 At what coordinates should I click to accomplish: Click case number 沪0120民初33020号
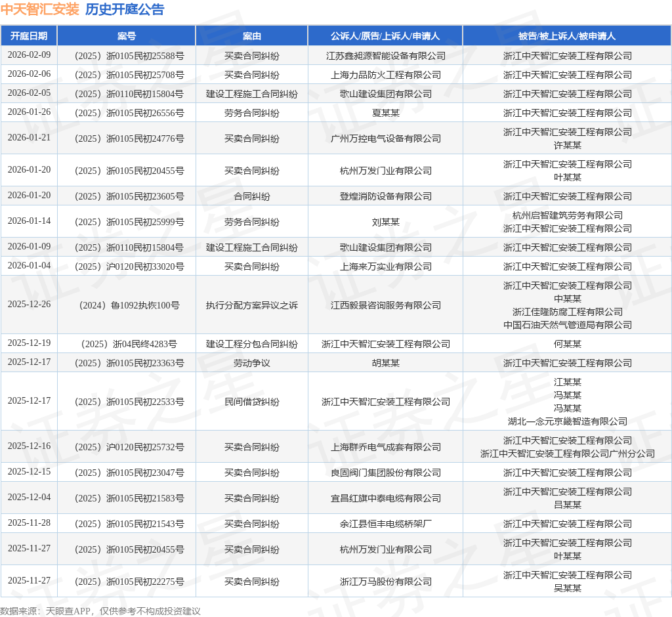pos(129,266)
